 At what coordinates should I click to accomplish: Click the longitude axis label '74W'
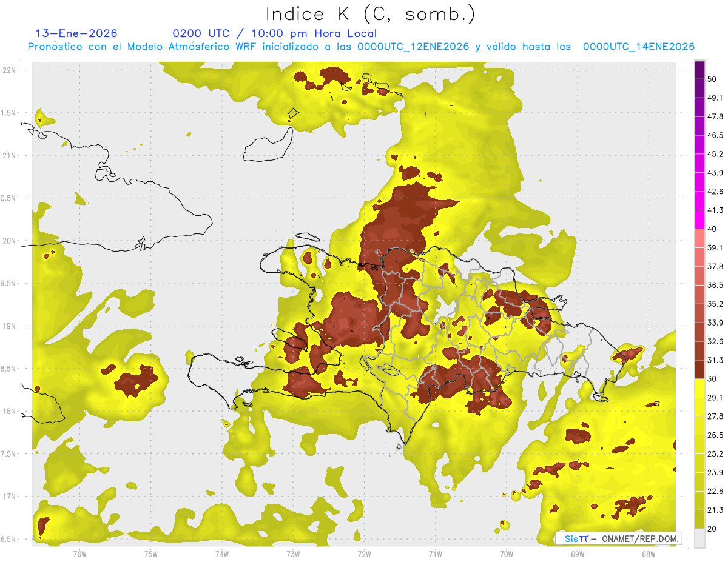222,554
